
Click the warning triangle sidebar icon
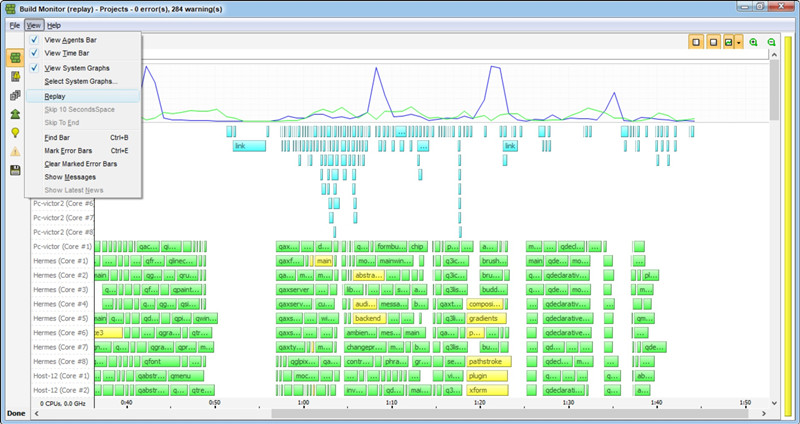pos(16,151)
